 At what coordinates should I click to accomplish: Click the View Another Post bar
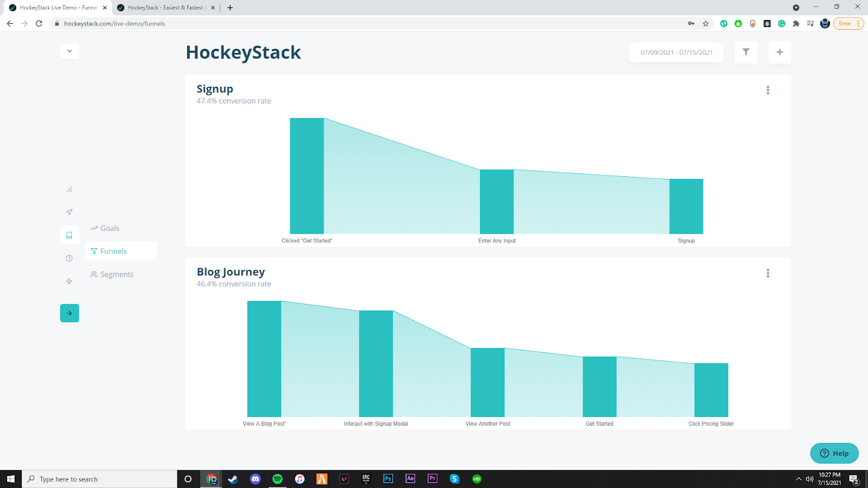(x=488, y=382)
